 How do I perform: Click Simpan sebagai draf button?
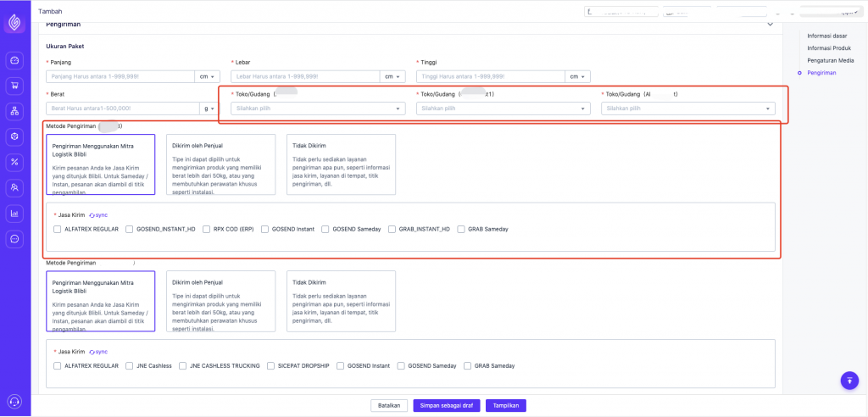coord(447,405)
